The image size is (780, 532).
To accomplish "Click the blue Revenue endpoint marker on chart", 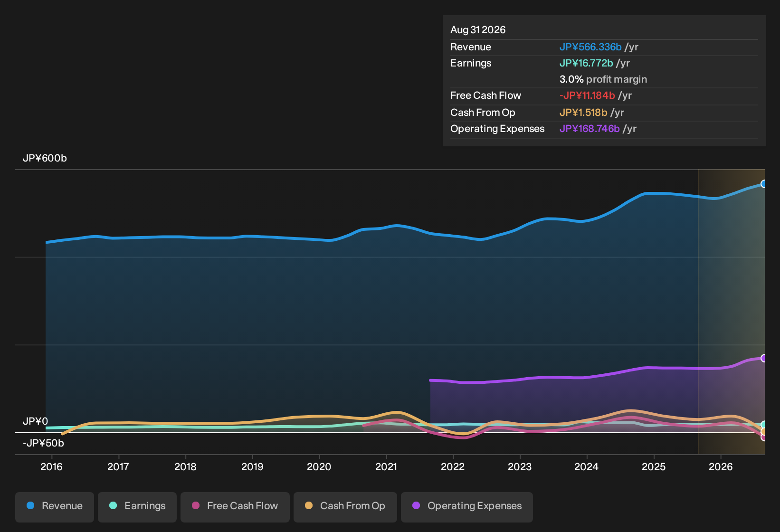I will (x=764, y=184).
